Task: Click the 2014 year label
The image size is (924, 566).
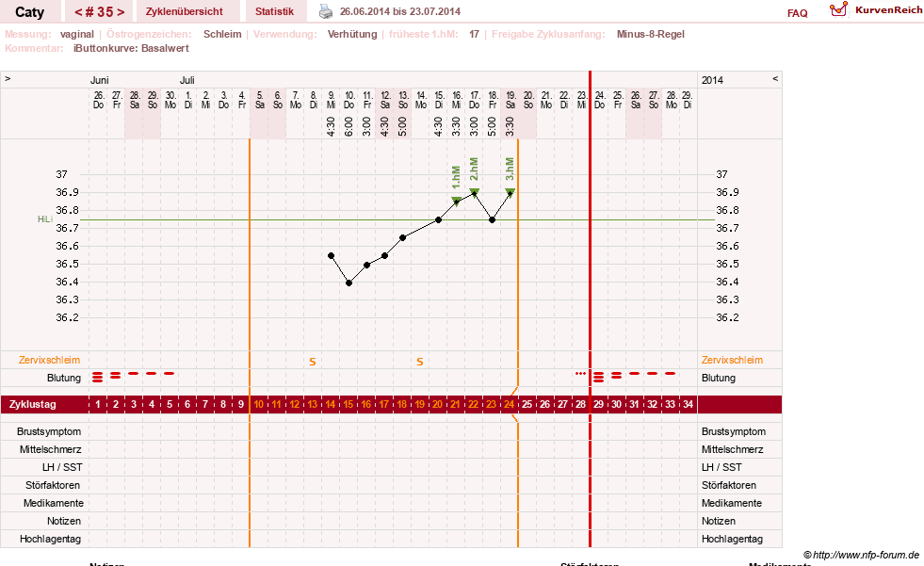Action: click(712, 80)
